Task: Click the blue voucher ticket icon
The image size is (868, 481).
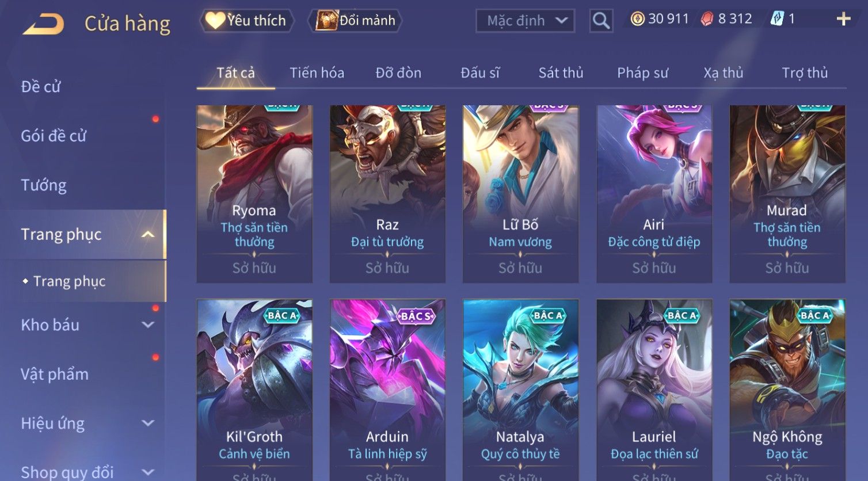Action: point(777,19)
